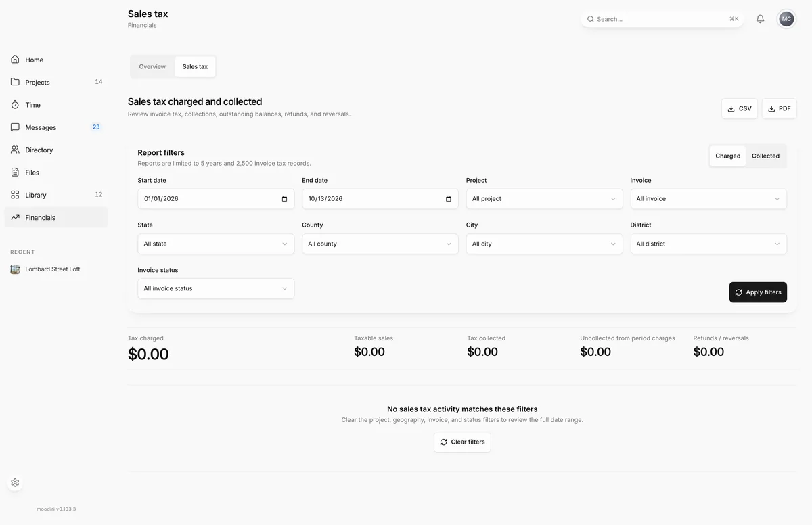Click the Projects folder icon
812x525 pixels.
[15, 82]
